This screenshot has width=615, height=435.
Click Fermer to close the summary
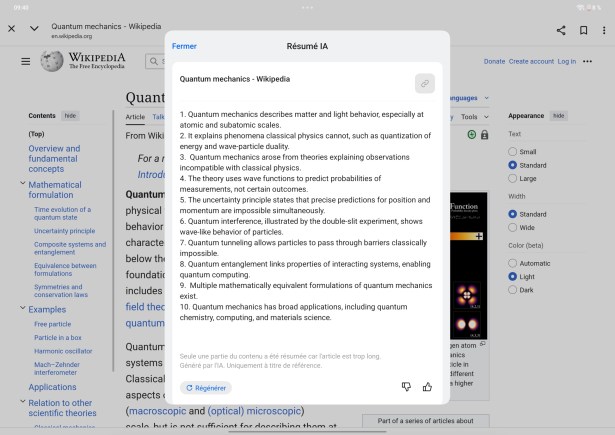point(184,46)
